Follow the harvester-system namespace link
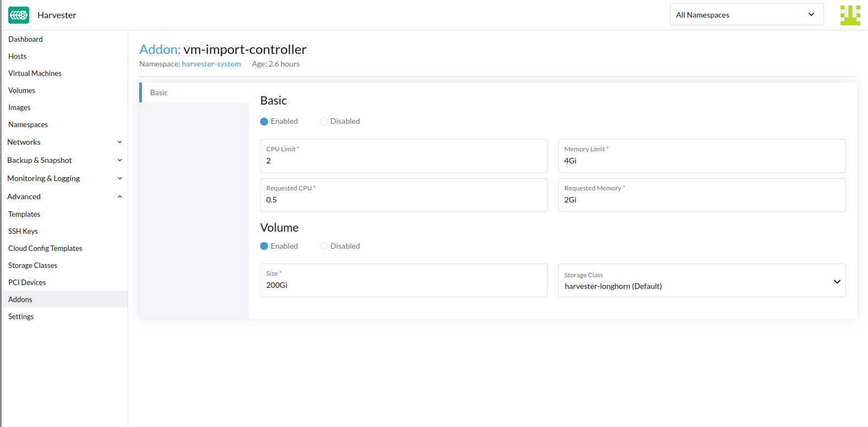 (x=211, y=64)
